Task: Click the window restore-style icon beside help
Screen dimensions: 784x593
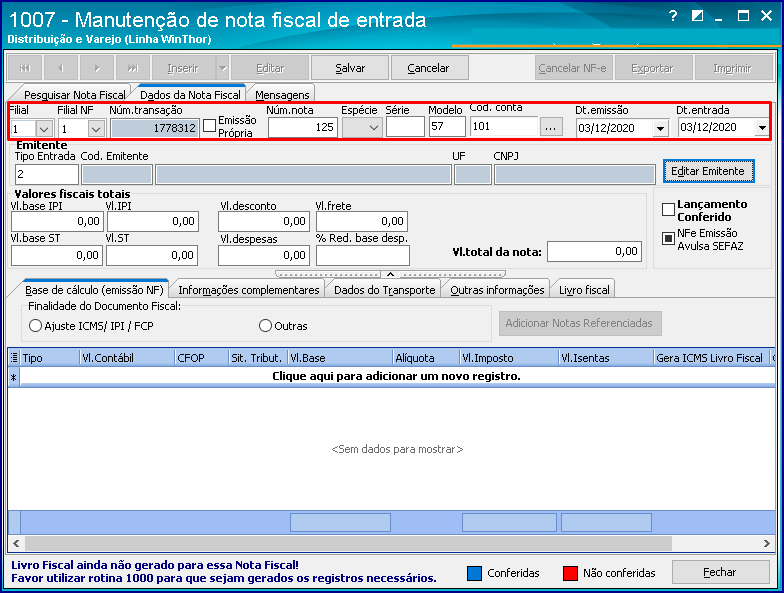Action: [x=697, y=16]
